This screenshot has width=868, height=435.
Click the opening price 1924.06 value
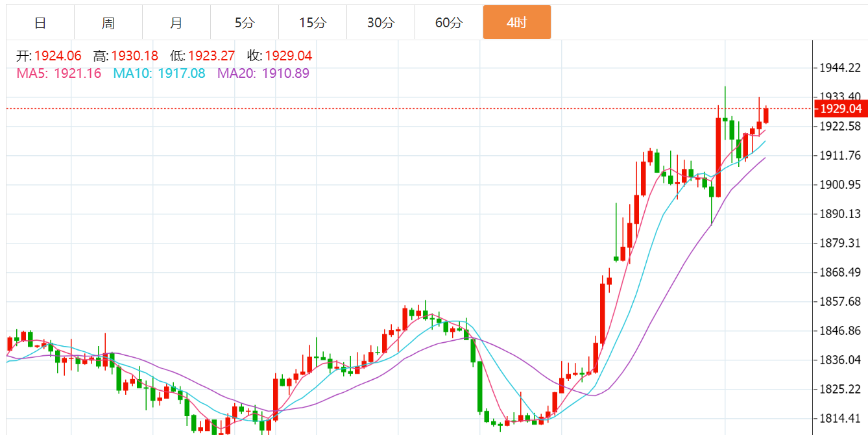[58, 56]
